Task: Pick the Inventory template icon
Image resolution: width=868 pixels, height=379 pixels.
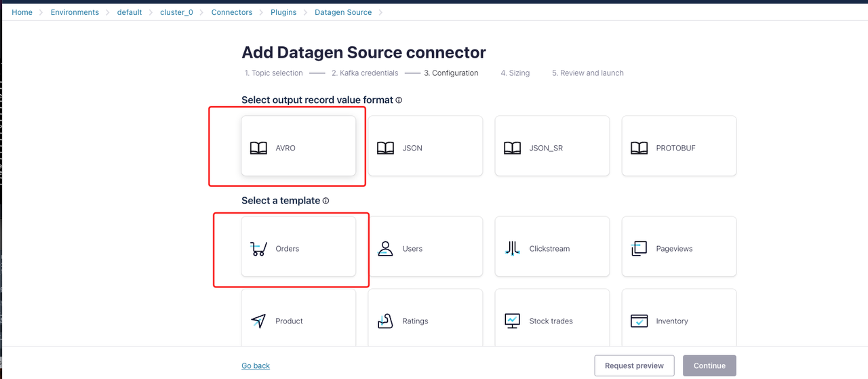Action: click(x=639, y=321)
